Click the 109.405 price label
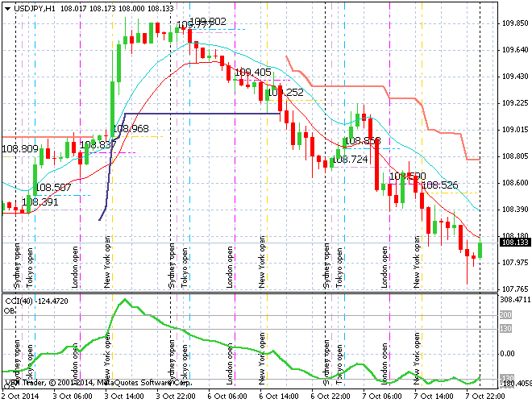Screen dimensions: 532x403 [252, 73]
